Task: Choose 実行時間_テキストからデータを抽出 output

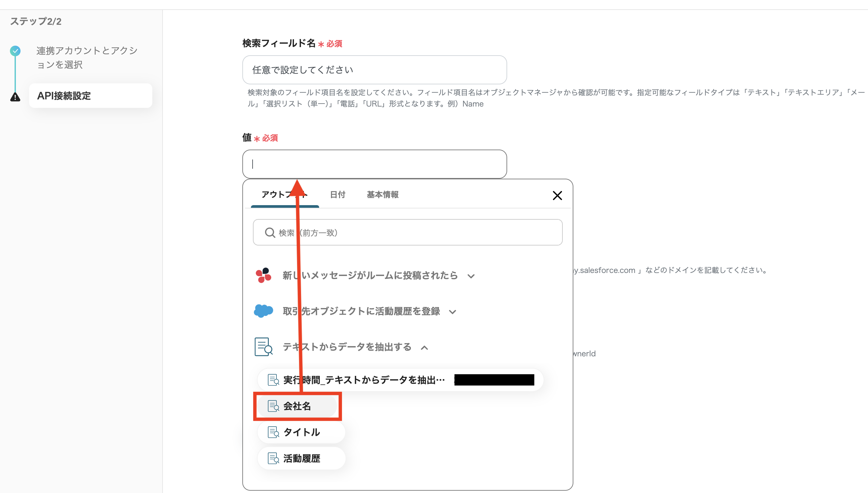Action: coord(364,380)
